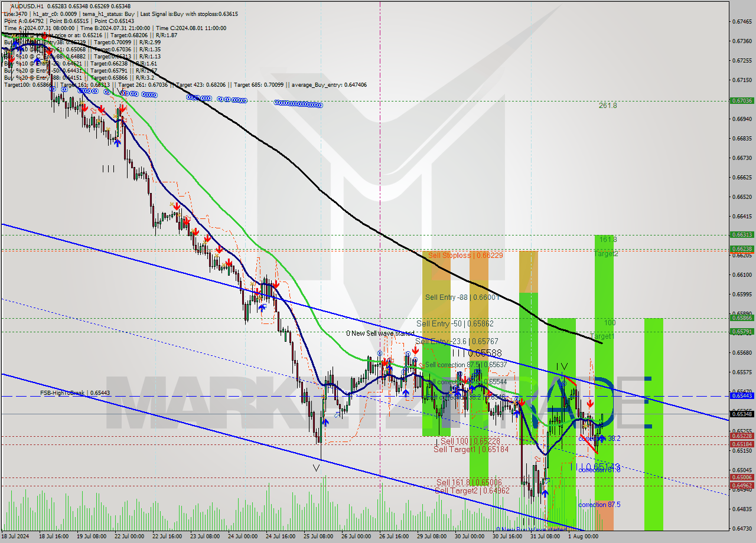Image resolution: width=756 pixels, height=543 pixels.
Task: Click the 'Sell Entry -50 | 0.65862' label
Action: (455, 324)
